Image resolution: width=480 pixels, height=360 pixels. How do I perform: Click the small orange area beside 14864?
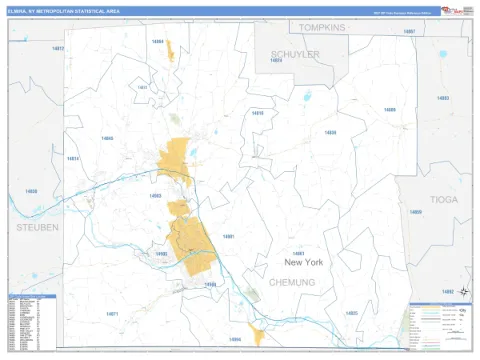pyautogui.click(x=170, y=51)
